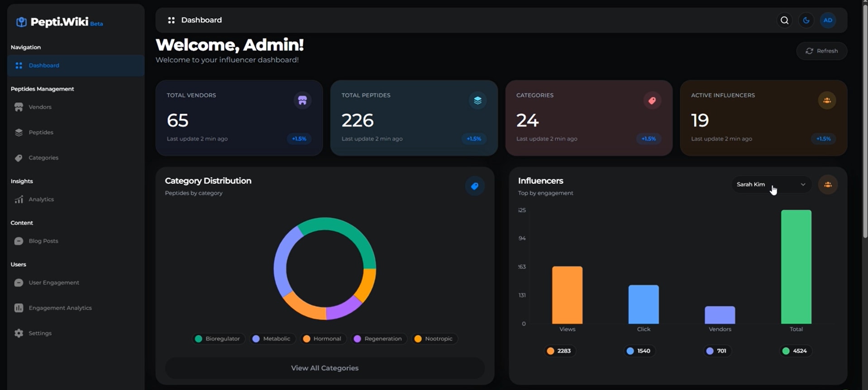Click the Engagement Analytics sidebar icon
Image resolution: width=868 pixels, height=390 pixels.
[19, 308]
